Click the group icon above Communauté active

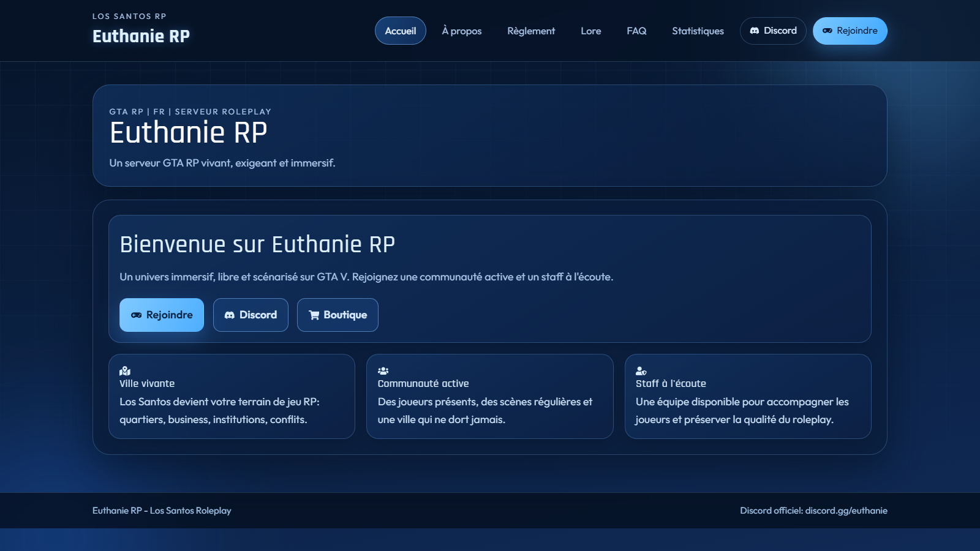click(383, 370)
